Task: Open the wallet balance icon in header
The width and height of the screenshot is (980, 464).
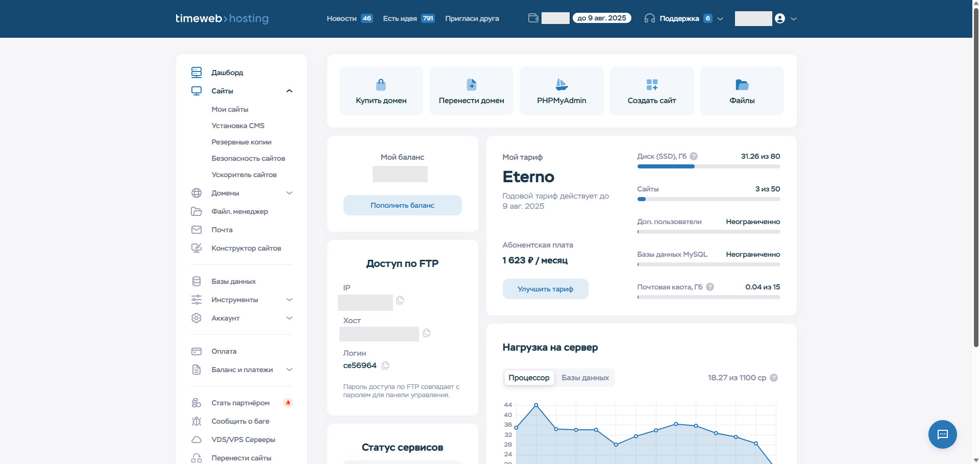Action: (x=533, y=18)
